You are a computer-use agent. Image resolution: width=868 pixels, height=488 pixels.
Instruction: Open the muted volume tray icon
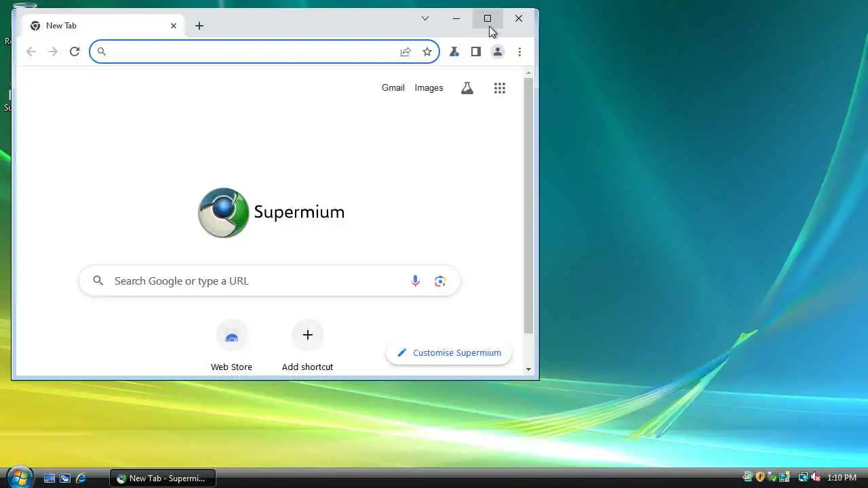(x=816, y=477)
